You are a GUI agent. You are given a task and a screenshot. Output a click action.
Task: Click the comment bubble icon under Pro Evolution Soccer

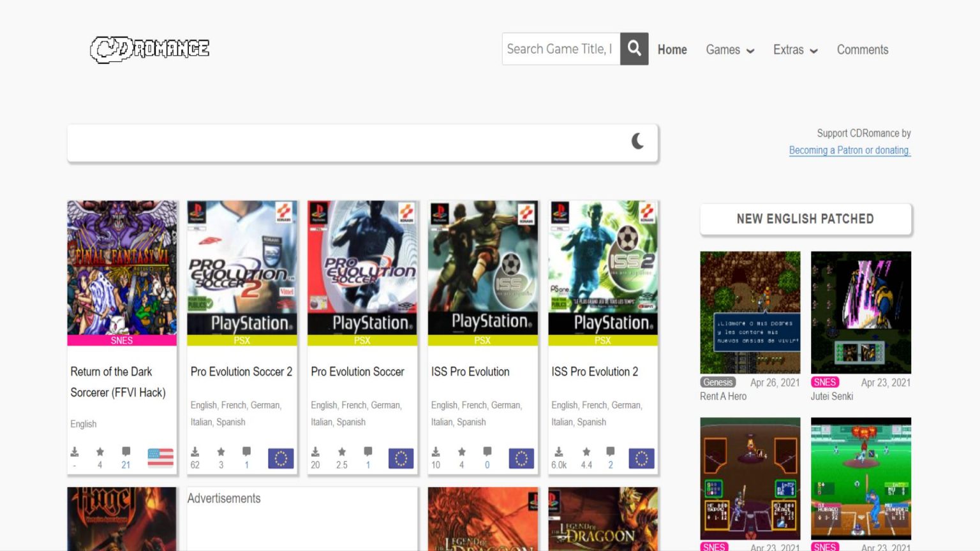tap(367, 452)
